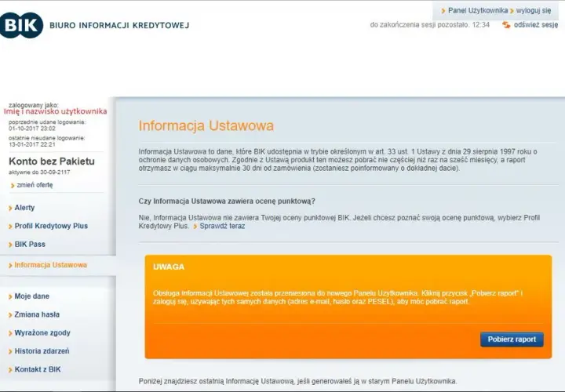Click Sprawdź teraz link
565x392 pixels.
coord(222,226)
